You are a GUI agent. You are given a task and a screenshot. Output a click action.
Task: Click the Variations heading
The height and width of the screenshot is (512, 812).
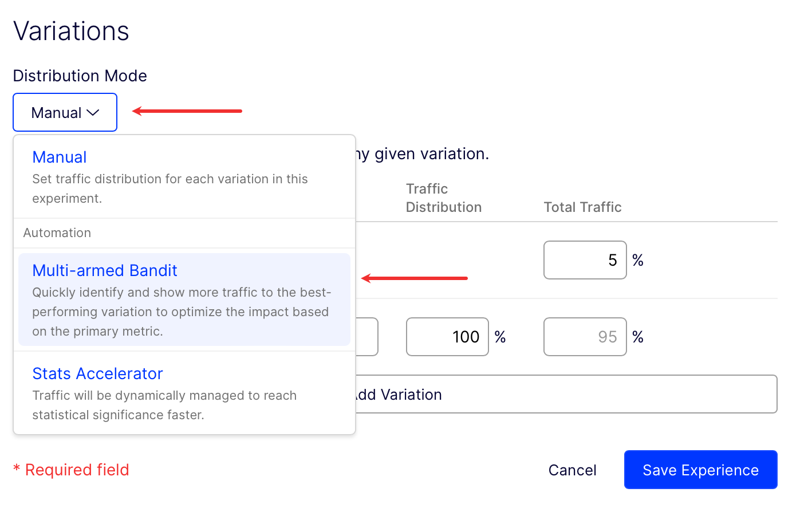click(71, 31)
